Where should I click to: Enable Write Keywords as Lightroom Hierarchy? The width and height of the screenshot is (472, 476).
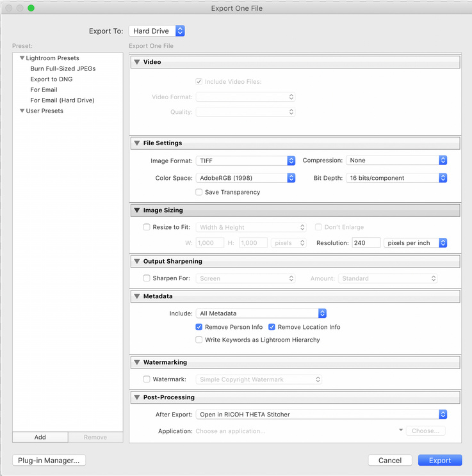(199, 340)
